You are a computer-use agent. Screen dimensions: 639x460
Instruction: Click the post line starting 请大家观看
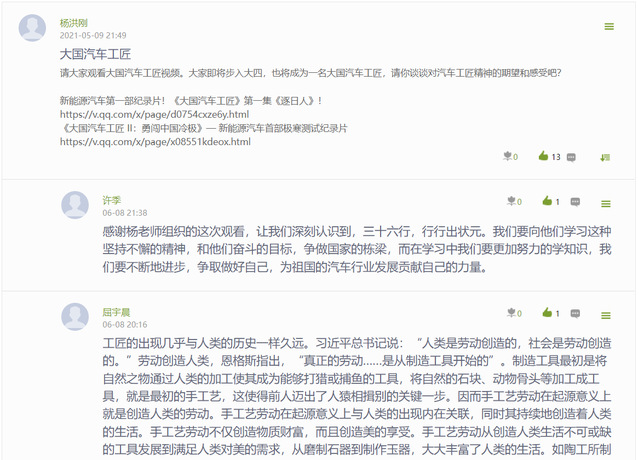(x=311, y=73)
